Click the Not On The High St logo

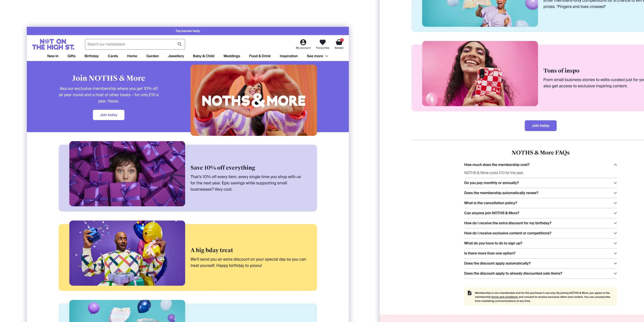coord(53,44)
